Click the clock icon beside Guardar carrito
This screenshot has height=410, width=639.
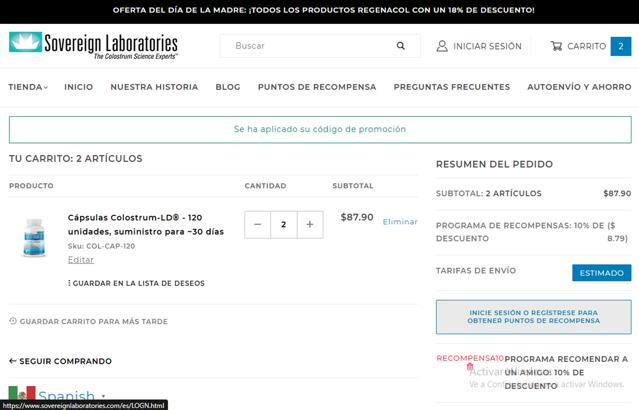point(13,321)
